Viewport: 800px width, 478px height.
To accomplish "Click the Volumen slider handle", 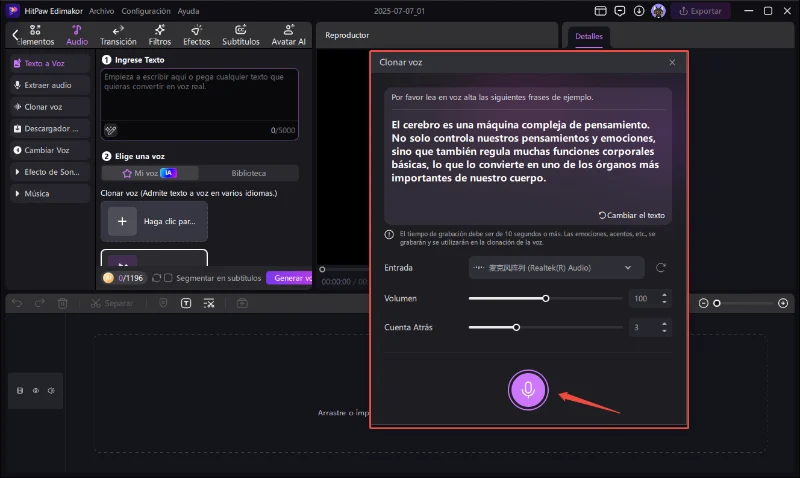I will (x=546, y=298).
